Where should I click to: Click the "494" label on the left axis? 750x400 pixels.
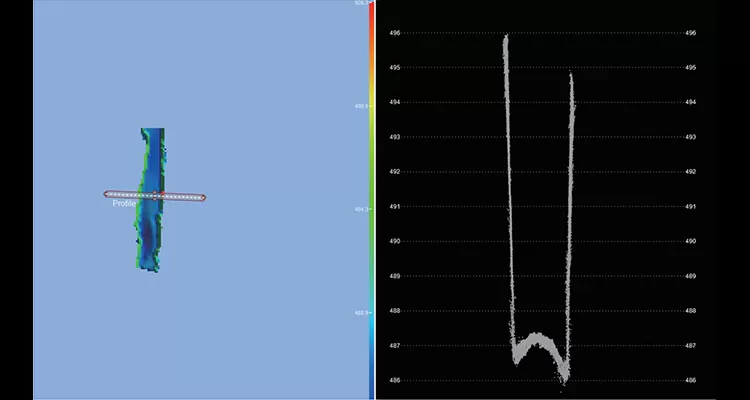click(395, 102)
